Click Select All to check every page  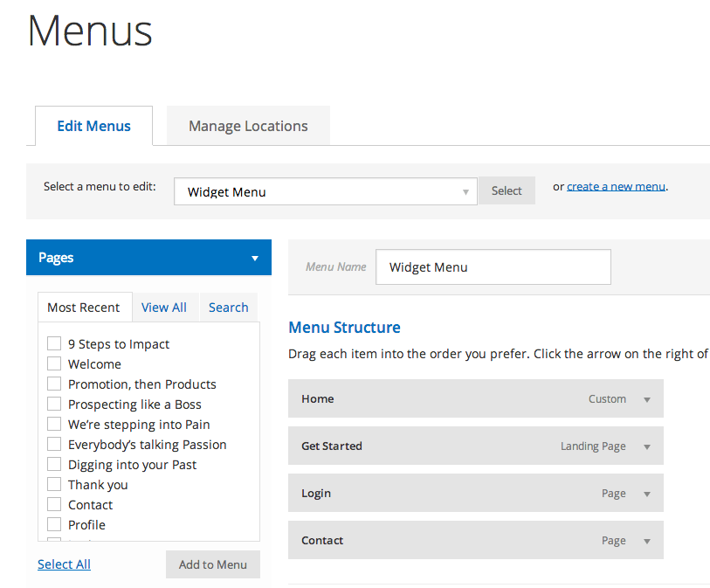click(x=63, y=564)
